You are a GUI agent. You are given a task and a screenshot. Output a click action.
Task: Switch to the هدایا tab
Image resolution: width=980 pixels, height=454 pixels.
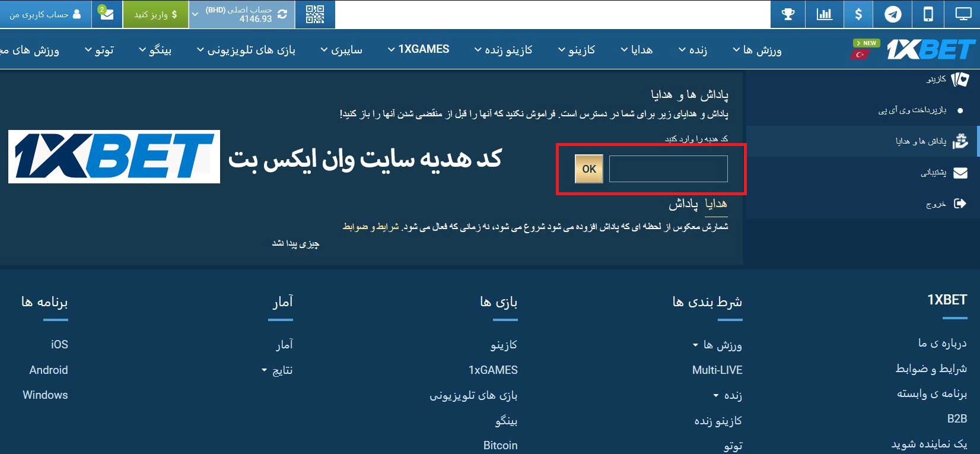716,204
